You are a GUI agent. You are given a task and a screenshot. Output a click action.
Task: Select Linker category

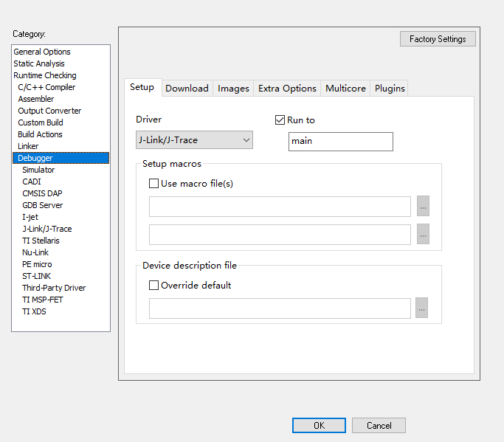pos(28,146)
